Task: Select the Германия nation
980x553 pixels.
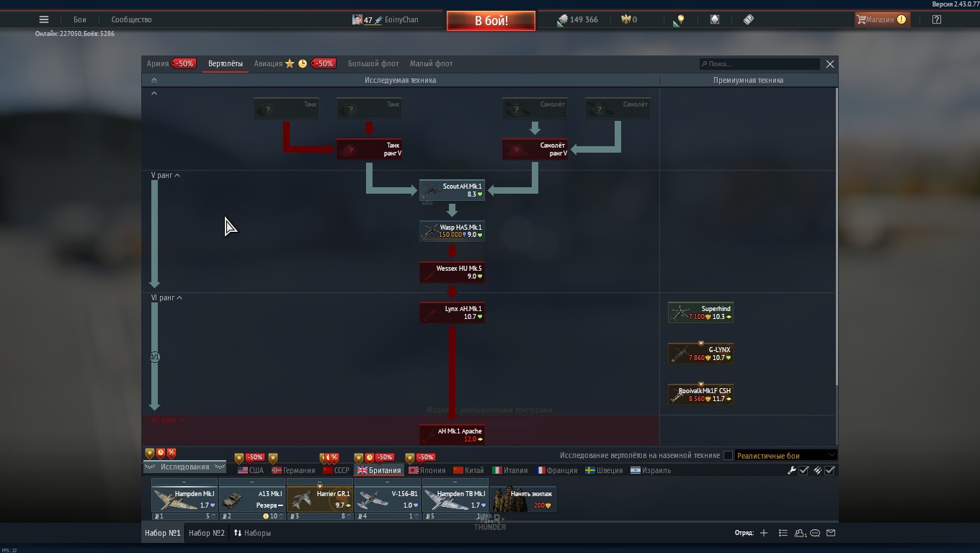Action: tap(293, 470)
